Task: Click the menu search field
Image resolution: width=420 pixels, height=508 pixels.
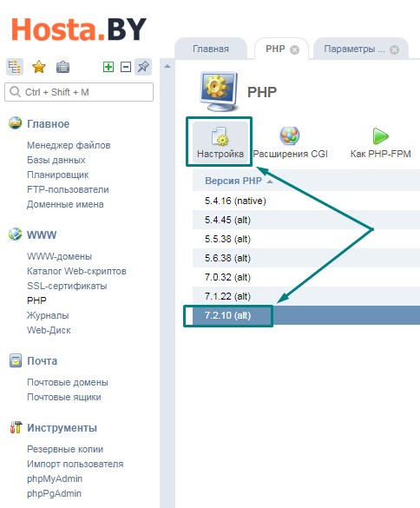Action: 79,92
